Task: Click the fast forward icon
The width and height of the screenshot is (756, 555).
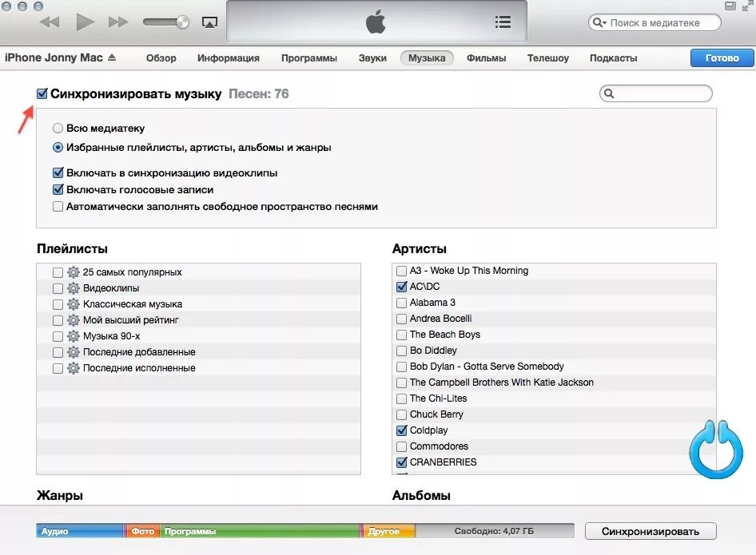Action: point(118,22)
